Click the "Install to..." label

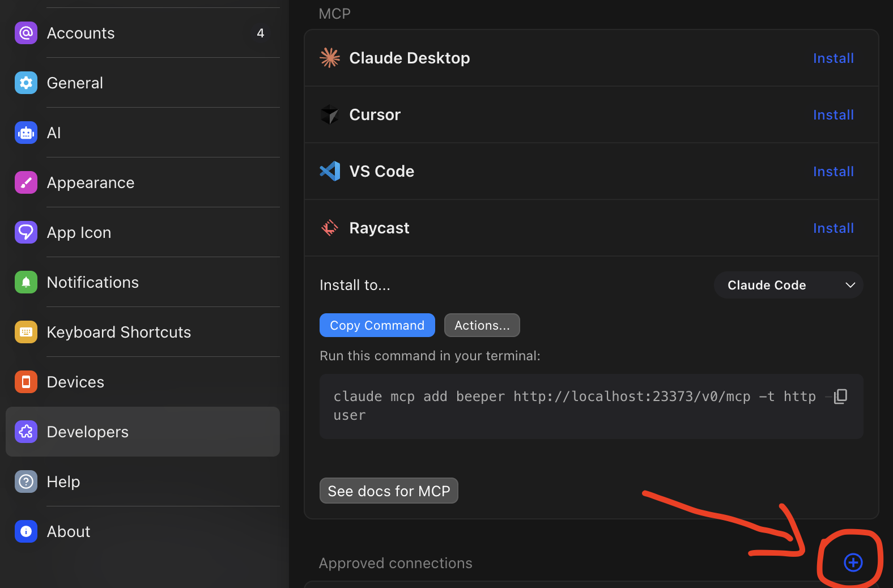coord(355,285)
